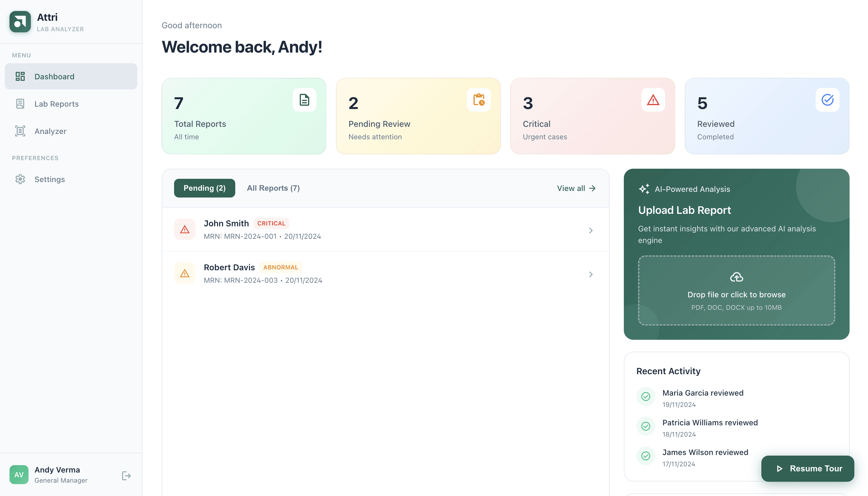Viewport: 868px width, 496px height.
Task: Open the Analyzer menu item
Action: tap(50, 131)
